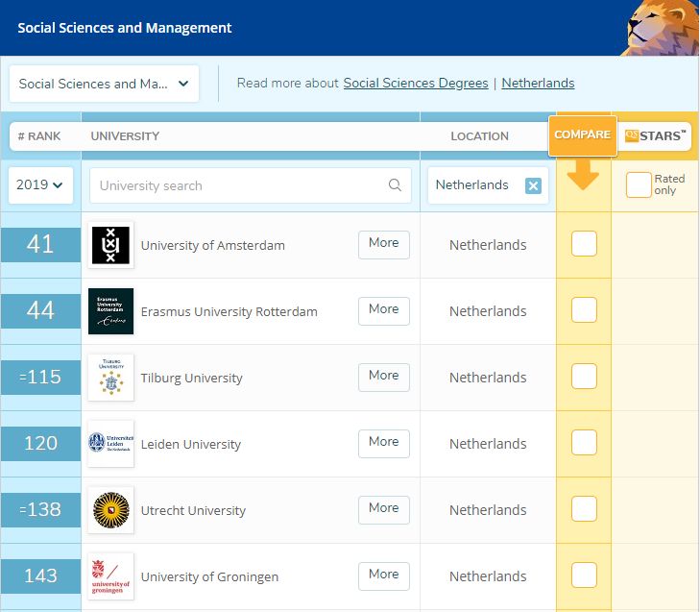The image size is (700, 612).
Task: Click More for Leiden University
Action: [384, 443]
